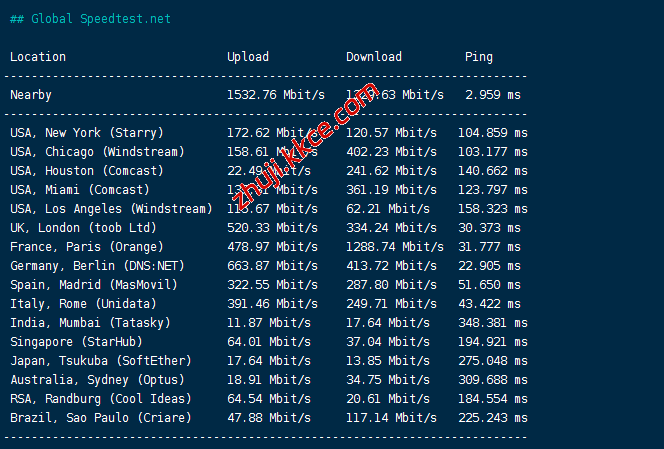Viewport: 664px width, 449px height.
Task: Click the Location column header
Action: 38,57
